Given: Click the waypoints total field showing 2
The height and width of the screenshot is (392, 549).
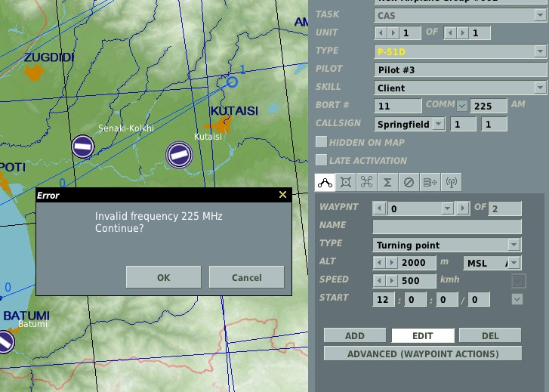Looking at the screenshot, I should click(x=504, y=208).
